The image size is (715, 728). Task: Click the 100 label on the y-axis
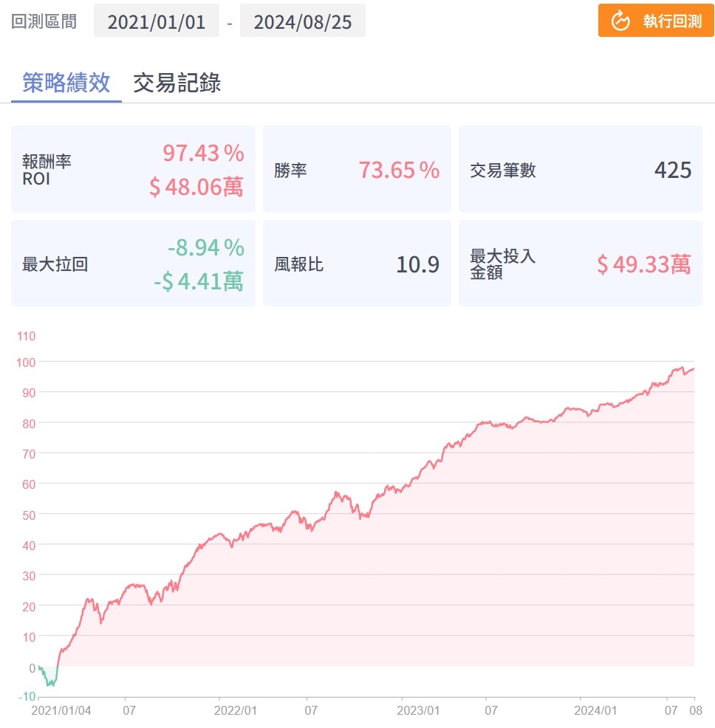coord(26,362)
